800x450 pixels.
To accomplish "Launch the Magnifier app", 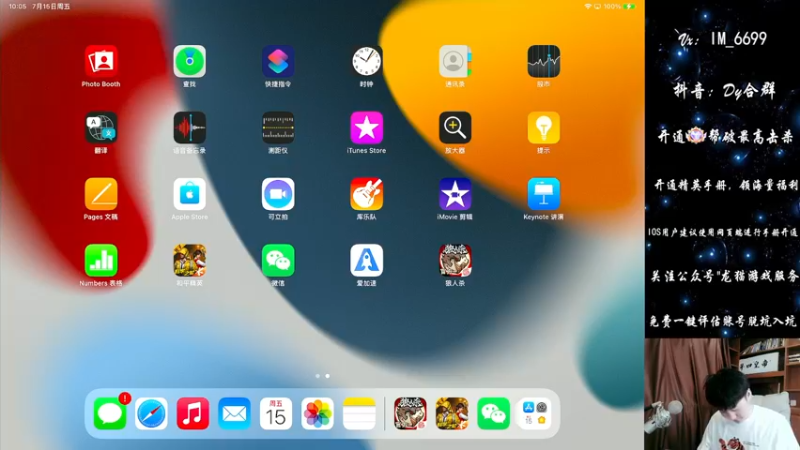I will tap(455, 128).
